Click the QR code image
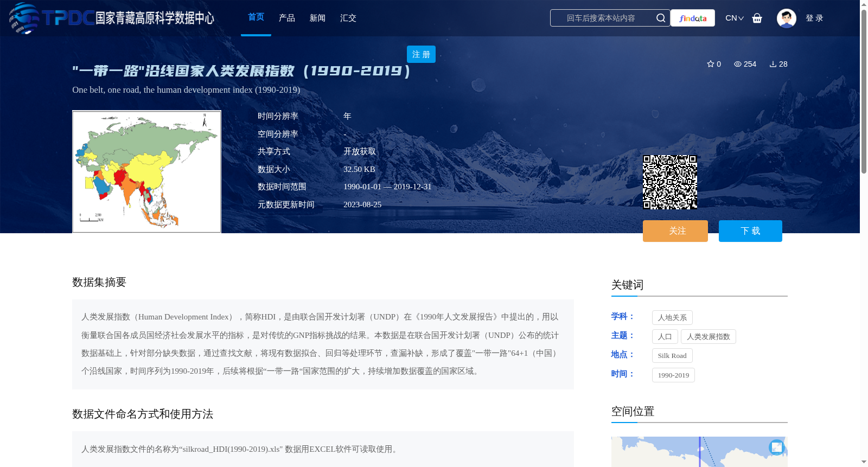The image size is (868, 467). coord(670,182)
